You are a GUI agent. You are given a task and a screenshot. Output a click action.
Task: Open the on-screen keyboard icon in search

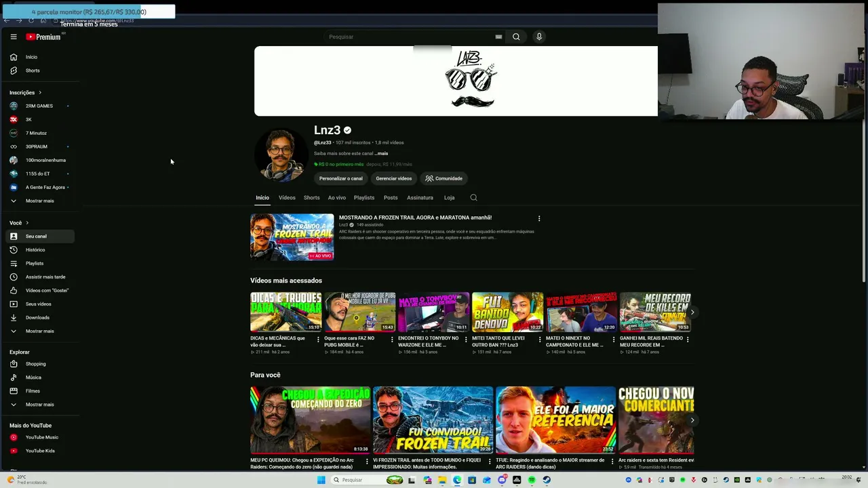[498, 37]
